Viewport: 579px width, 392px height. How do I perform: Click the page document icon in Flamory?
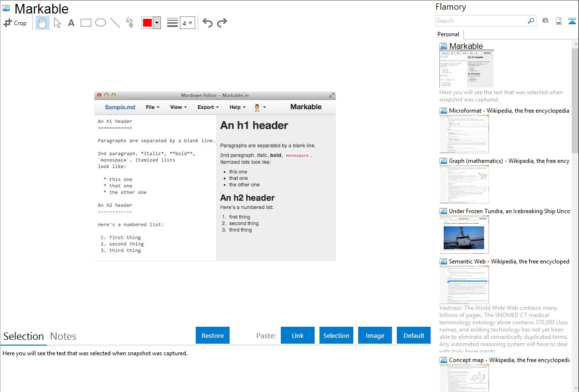coord(559,21)
